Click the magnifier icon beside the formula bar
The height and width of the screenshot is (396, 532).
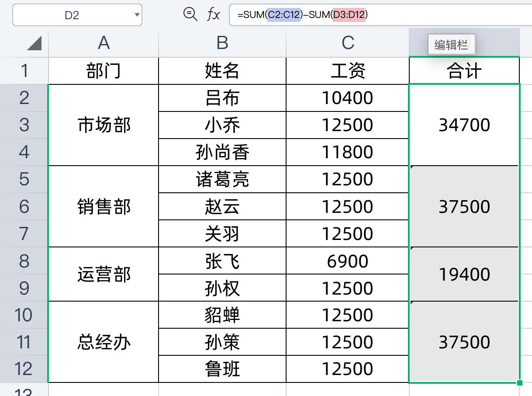point(190,14)
